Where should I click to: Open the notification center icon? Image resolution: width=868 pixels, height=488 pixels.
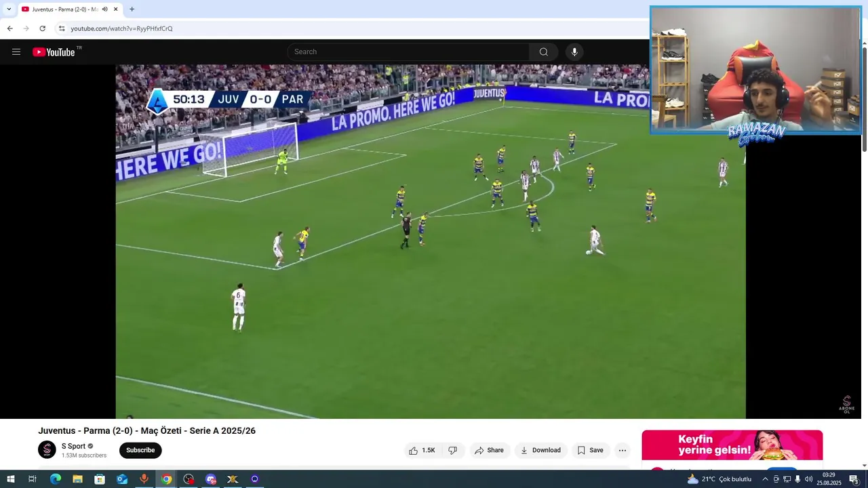click(854, 479)
